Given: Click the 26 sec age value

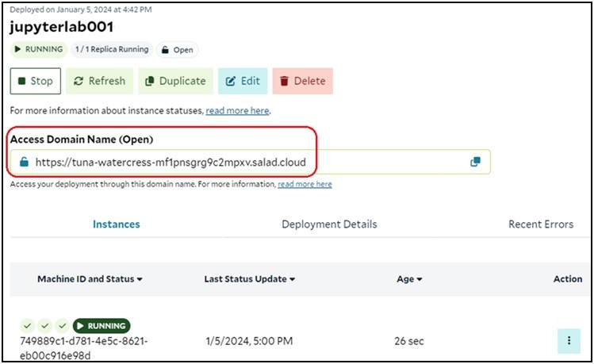Looking at the screenshot, I should pyautogui.click(x=409, y=341).
